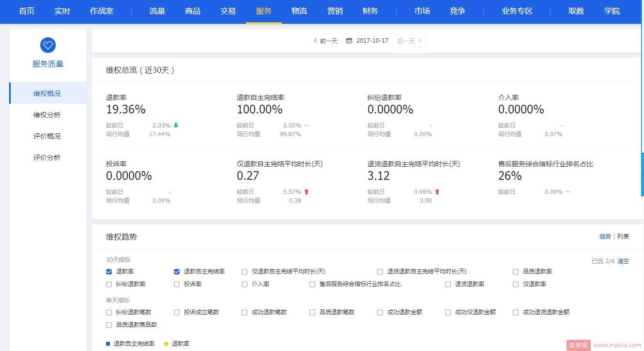Switch to the 财务 tab
644x351 pixels.
click(x=370, y=11)
